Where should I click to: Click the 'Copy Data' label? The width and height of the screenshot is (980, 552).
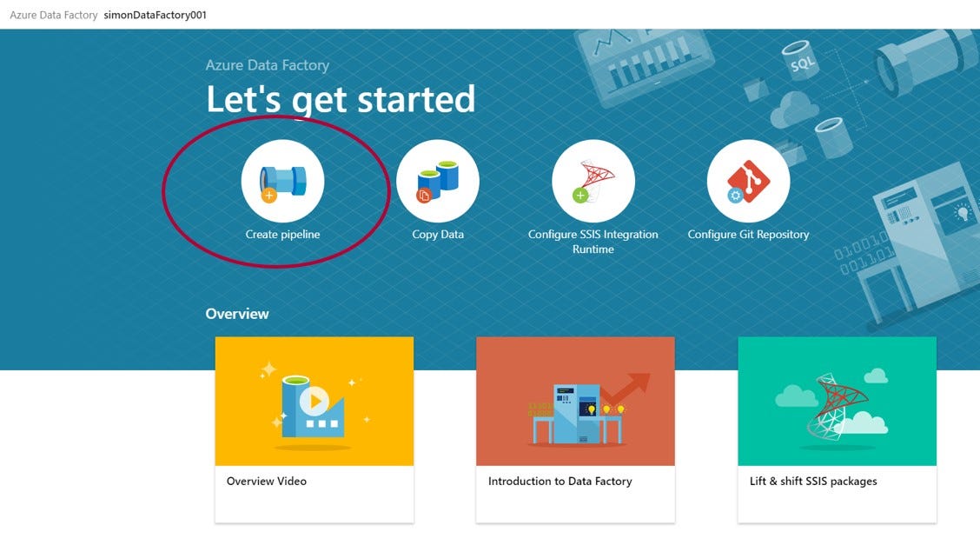[438, 235]
